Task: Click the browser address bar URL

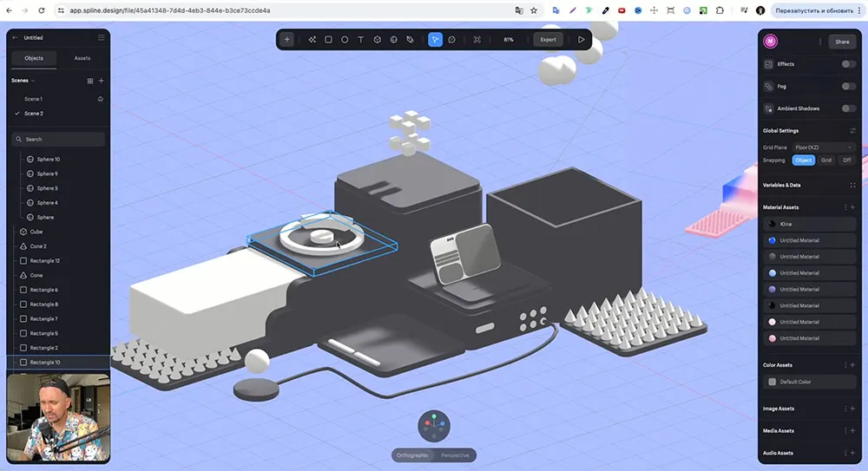Action: pos(169,10)
